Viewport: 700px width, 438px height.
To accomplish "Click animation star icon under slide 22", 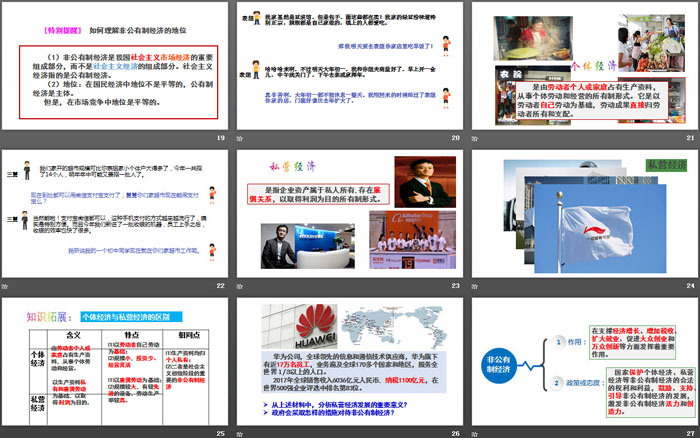I will [x=5, y=286].
